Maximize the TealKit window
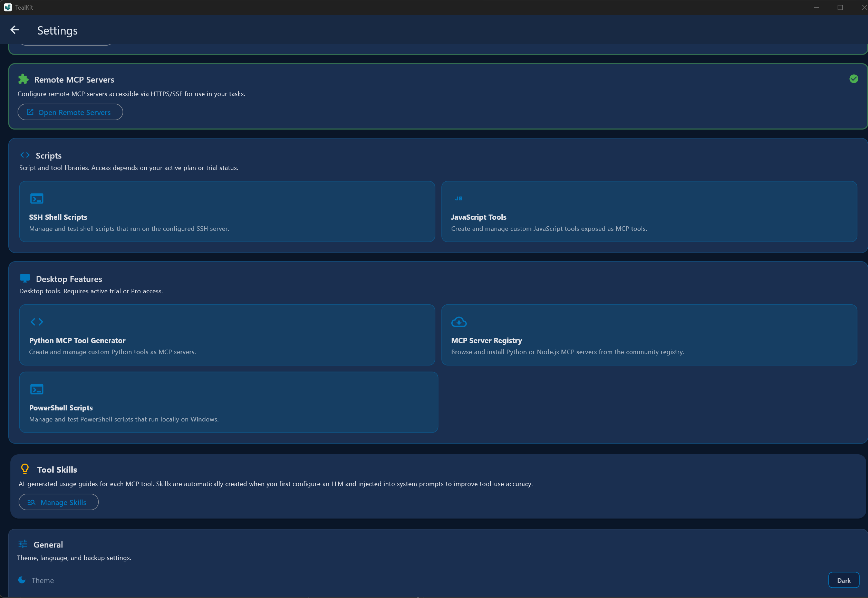Screen dimensions: 868x598 [840, 8]
